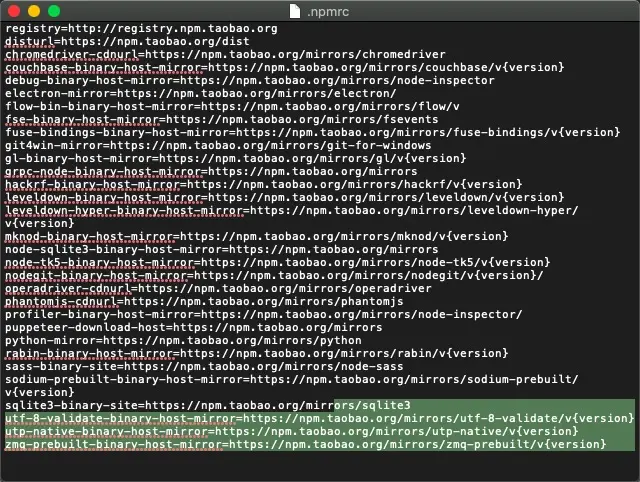640x482 pixels.
Task: Click the highlighted utf-8-validate-binary-host-mirror line
Action: coord(320,418)
